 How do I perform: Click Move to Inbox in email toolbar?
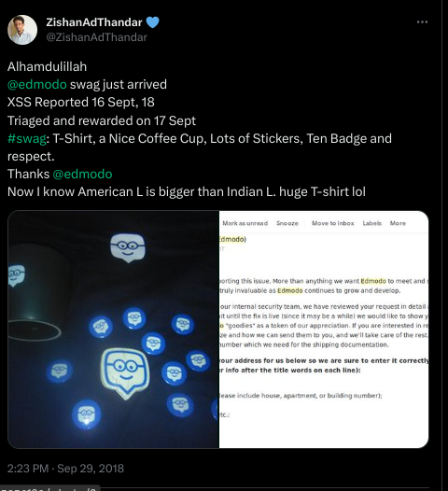coord(333,223)
